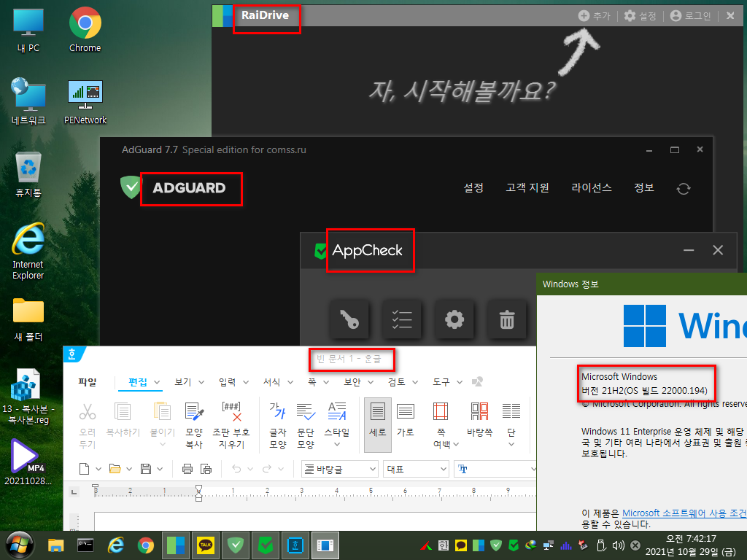This screenshot has width=747, height=560.
Task: Select the 검토 tab in Hangul
Action: (396, 382)
